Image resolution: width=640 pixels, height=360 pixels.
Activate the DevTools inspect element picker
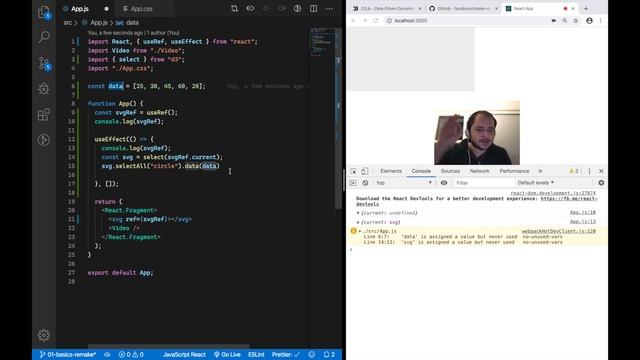[353, 171]
